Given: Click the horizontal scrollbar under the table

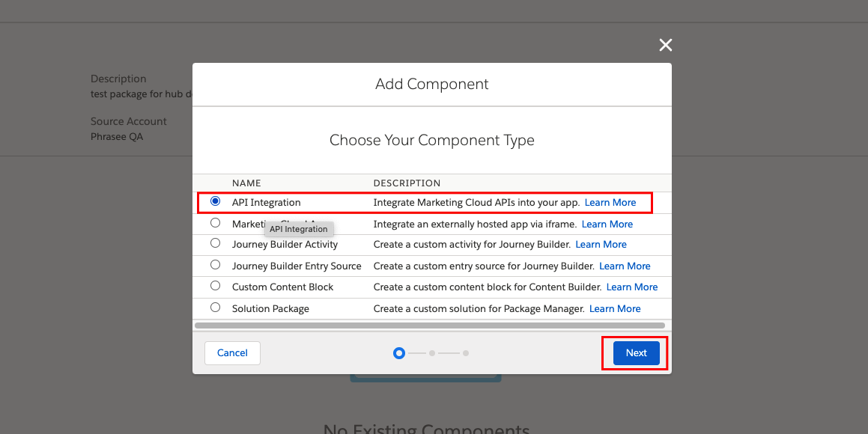Looking at the screenshot, I should point(430,325).
